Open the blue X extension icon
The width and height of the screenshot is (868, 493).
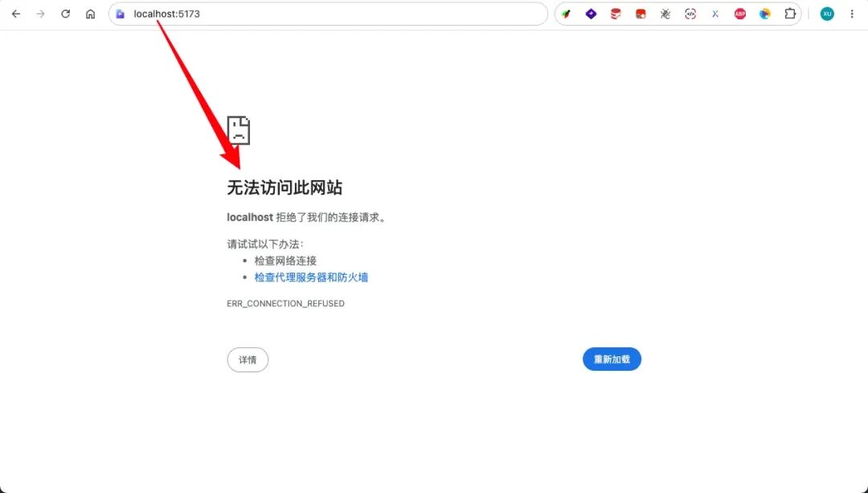coord(715,14)
